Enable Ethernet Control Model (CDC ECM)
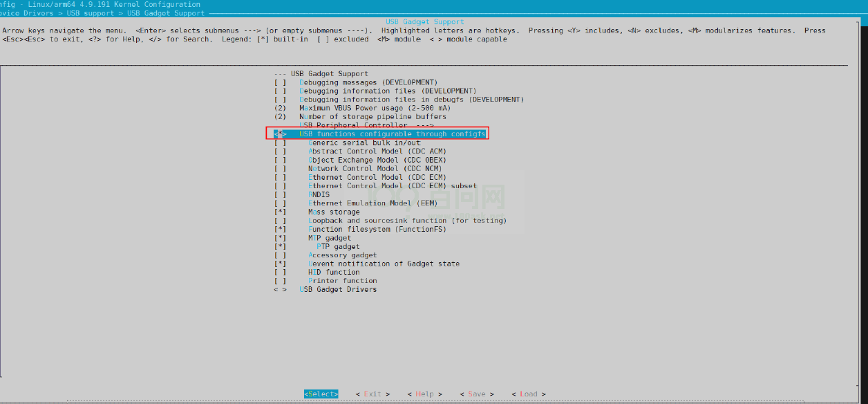Viewport: 868px width, 404px height. (x=360, y=177)
